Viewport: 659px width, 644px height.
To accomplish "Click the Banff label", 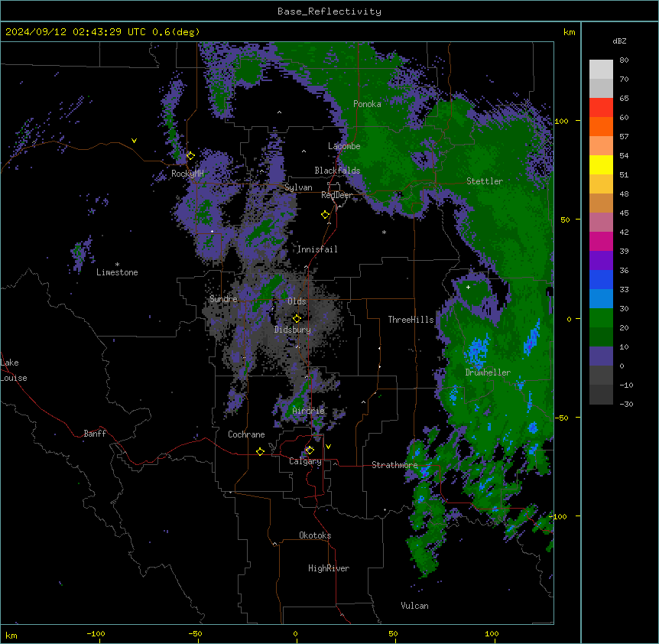I will tap(95, 434).
